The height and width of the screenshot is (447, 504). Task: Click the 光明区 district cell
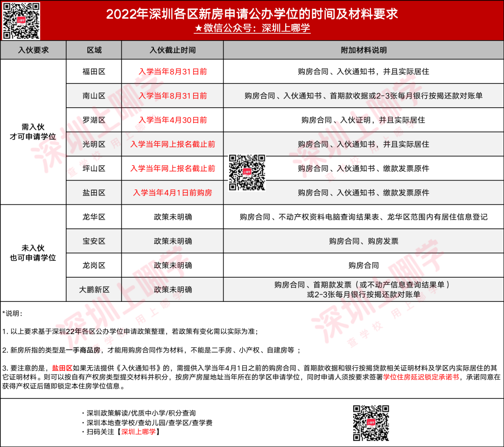pyautogui.click(x=94, y=144)
